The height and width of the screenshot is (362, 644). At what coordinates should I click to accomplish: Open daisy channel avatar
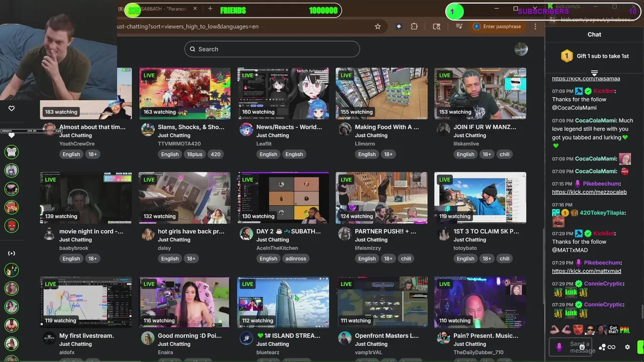point(147,234)
